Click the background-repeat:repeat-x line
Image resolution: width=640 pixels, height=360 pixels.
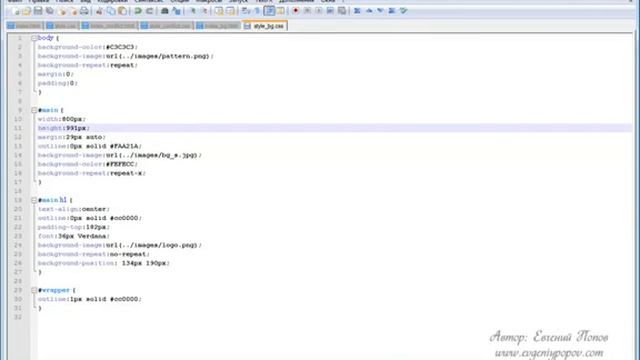coord(92,173)
